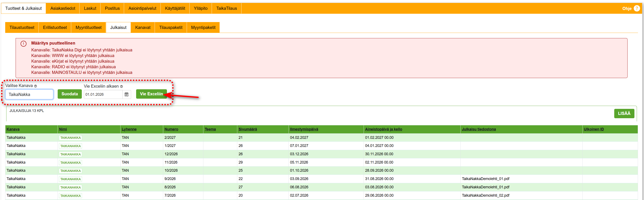The height and width of the screenshot is (200, 644).
Task: Open the Kanavat sub-tab
Action: (143, 27)
